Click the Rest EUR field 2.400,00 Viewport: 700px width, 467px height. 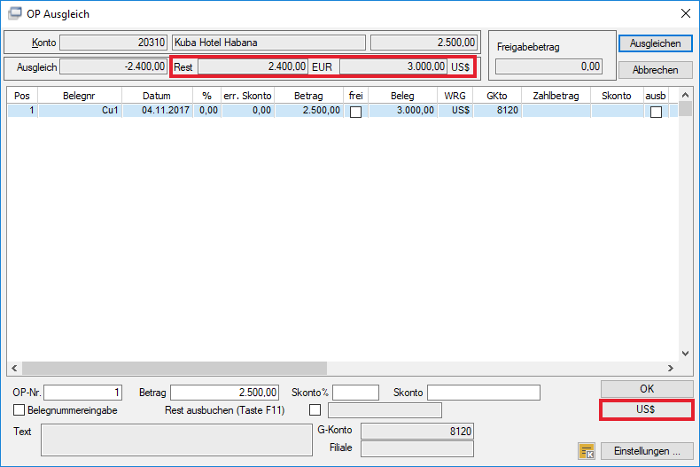pyautogui.click(x=253, y=67)
